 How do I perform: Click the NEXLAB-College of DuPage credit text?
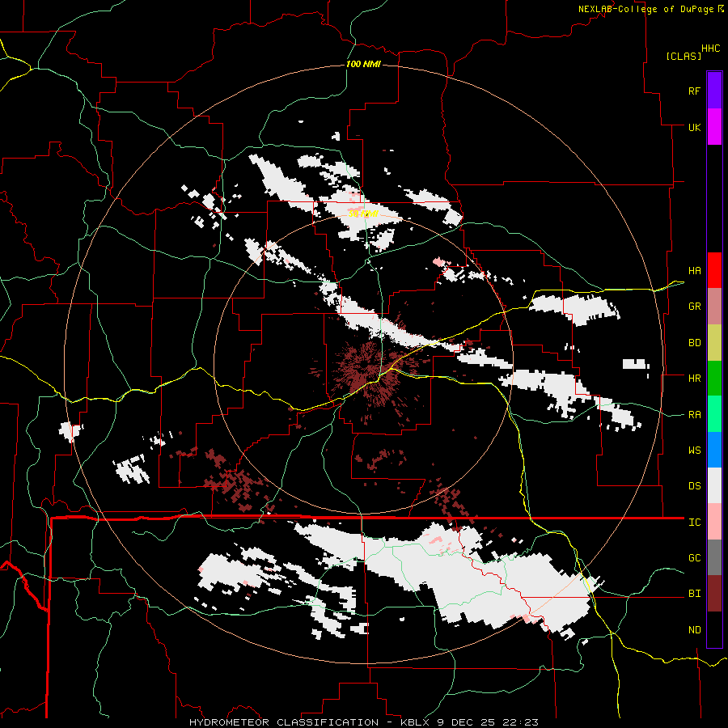click(645, 9)
